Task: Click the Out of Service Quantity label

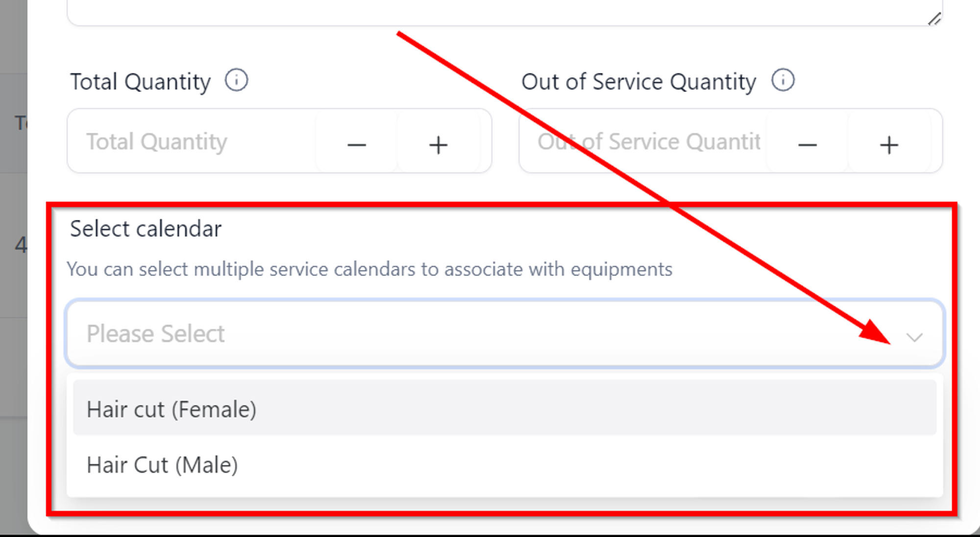Action: 638,81
